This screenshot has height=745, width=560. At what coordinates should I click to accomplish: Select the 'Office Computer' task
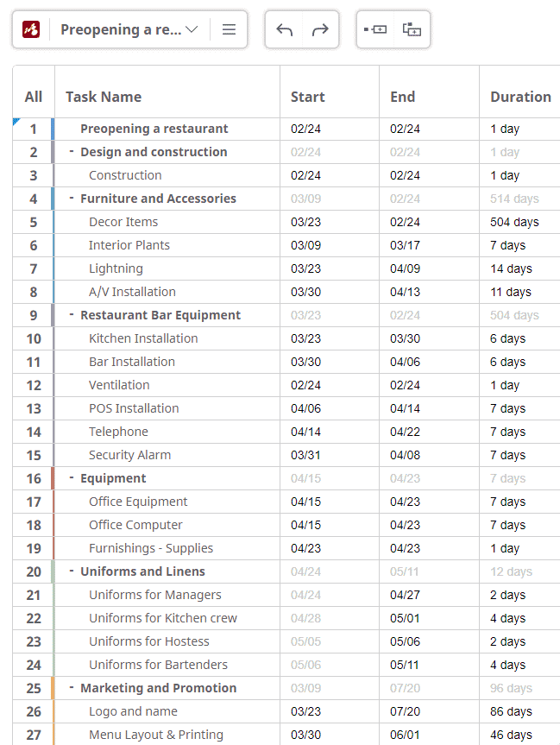135,525
